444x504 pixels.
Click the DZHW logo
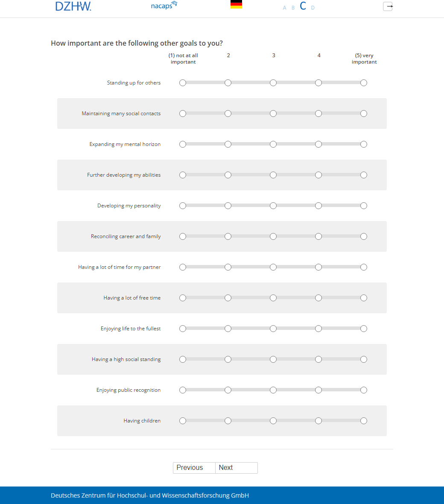(x=73, y=6)
